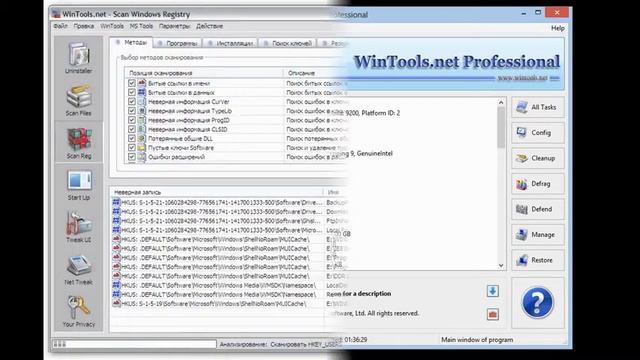Viewport: 640px width, 360px height.
Task: Disable Потерянные общие DLL checkbox
Action: (131, 138)
